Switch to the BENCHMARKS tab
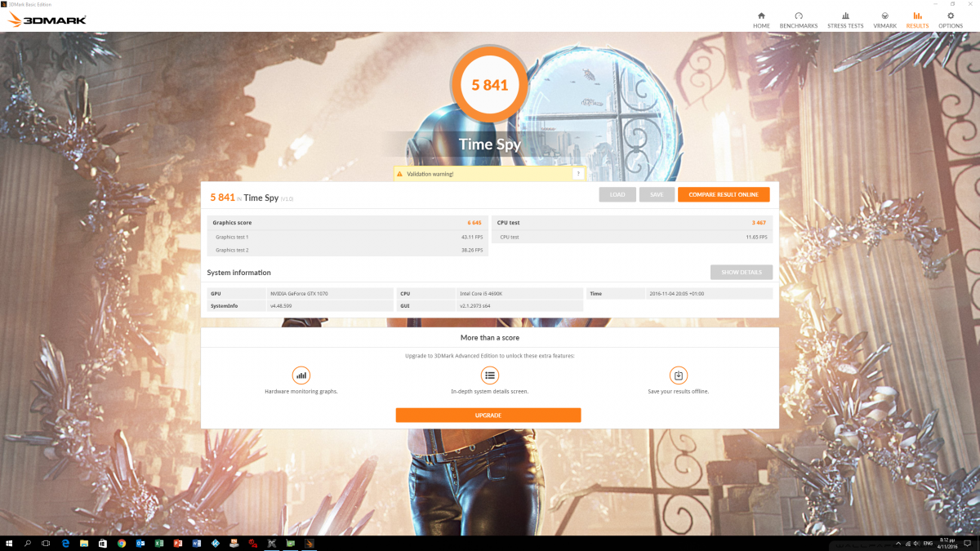Image resolution: width=980 pixels, height=551 pixels. pos(798,20)
